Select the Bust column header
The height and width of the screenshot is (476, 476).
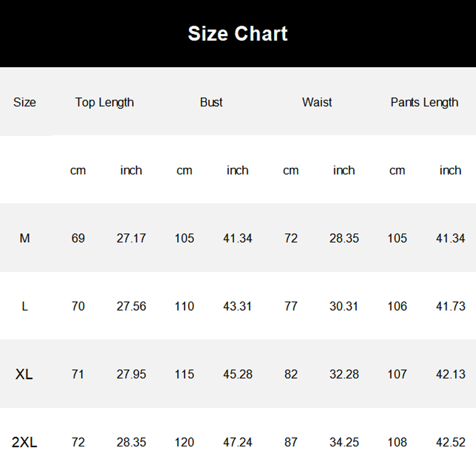click(x=211, y=102)
